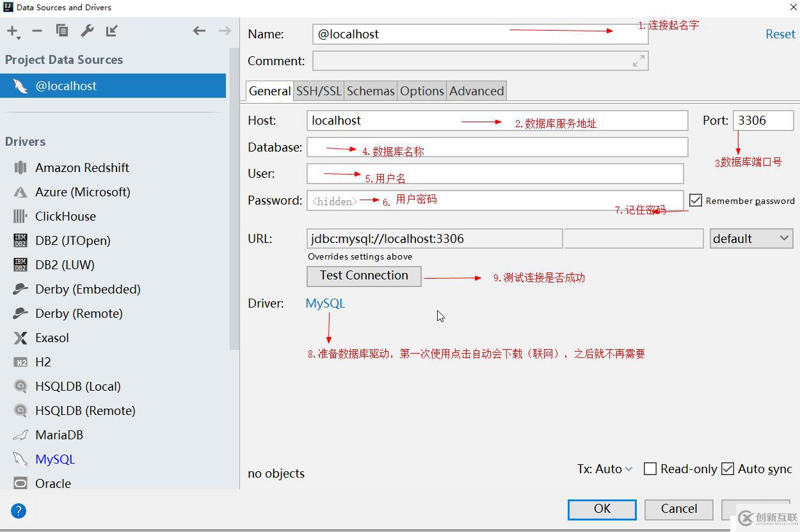
Task: Switch to the Options tab
Action: pyautogui.click(x=422, y=91)
